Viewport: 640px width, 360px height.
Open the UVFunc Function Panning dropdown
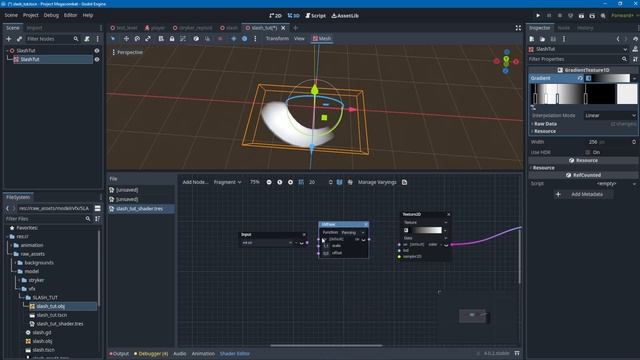coord(353,232)
